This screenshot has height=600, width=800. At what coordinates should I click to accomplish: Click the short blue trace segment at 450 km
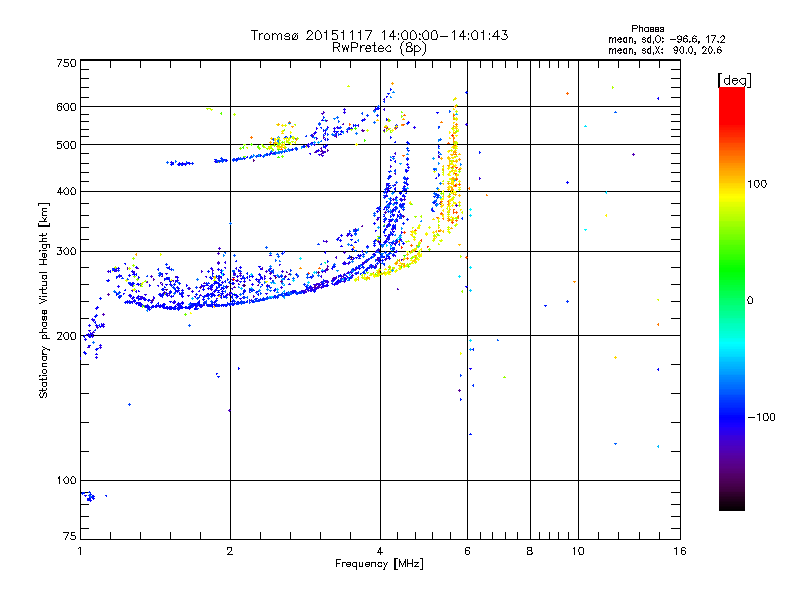180,163
